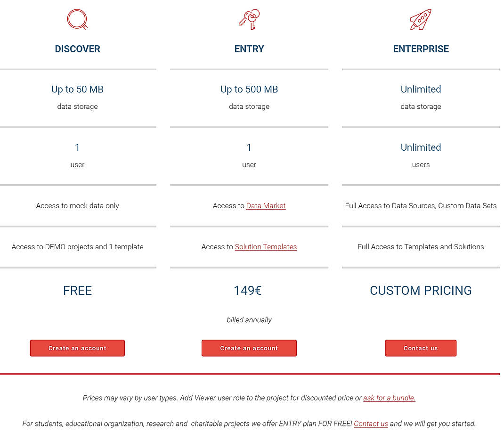Follow the ask for a bundle link
The image size is (504, 440).
pyautogui.click(x=389, y=398)
